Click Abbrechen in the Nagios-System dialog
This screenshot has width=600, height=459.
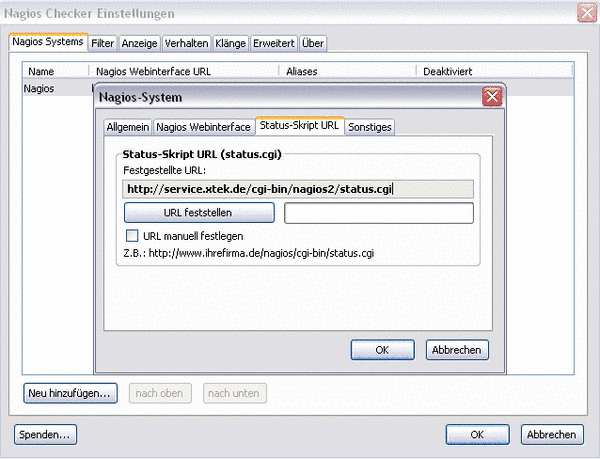tap(457, 350)
